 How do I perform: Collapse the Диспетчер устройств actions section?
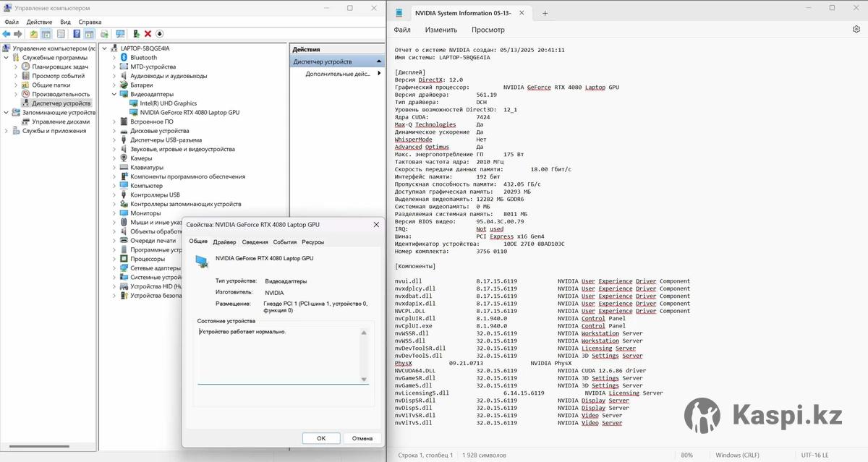pyautogui.click(x=379, y=61)
